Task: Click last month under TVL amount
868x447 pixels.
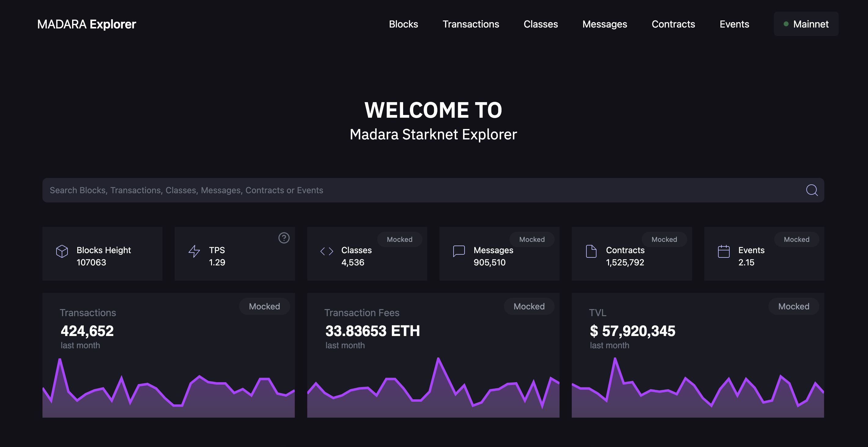Action: (x=609, y=345)
